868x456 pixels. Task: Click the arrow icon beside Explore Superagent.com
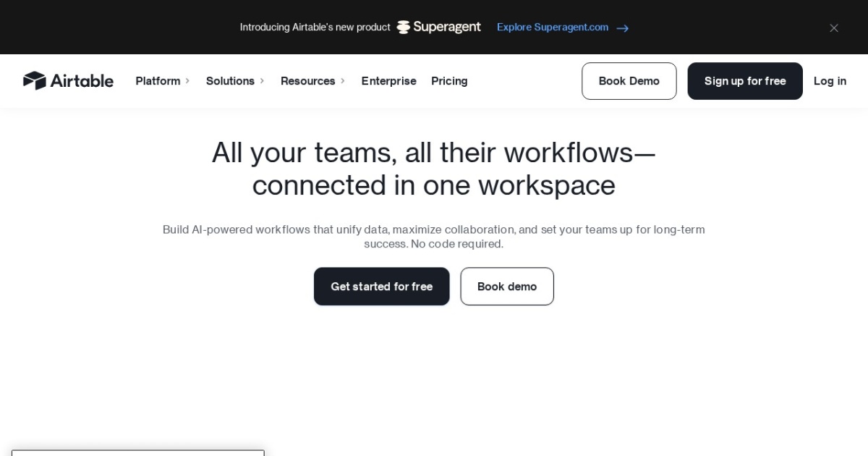click(622, 28)
